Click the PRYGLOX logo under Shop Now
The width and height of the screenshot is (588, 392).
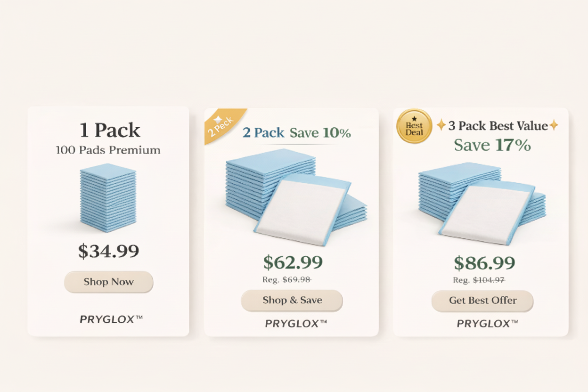(x=111, y=319)
